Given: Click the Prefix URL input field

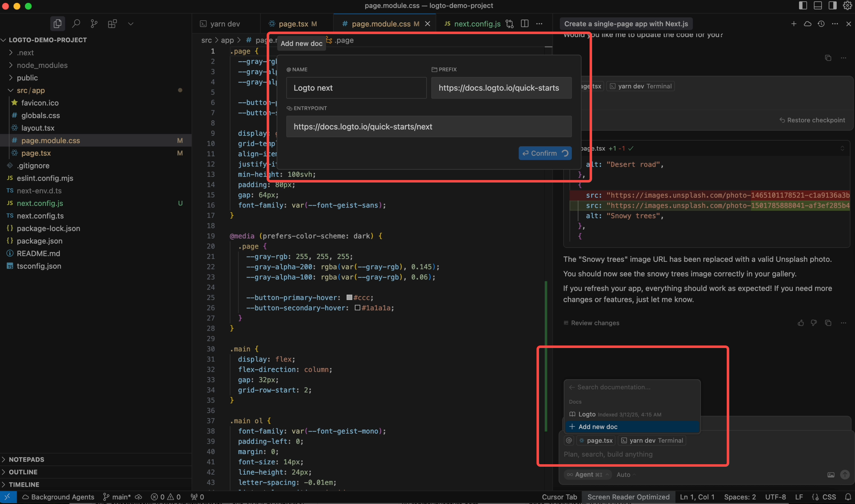Looking at the screenshot, I should coord(501,88).
